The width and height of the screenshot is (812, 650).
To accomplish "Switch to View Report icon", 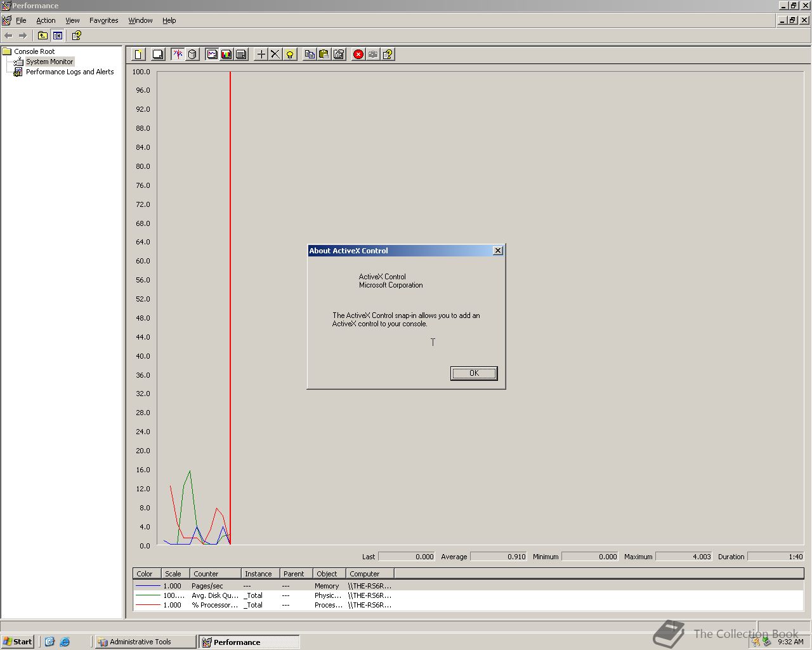I will (x=241, y=55).
